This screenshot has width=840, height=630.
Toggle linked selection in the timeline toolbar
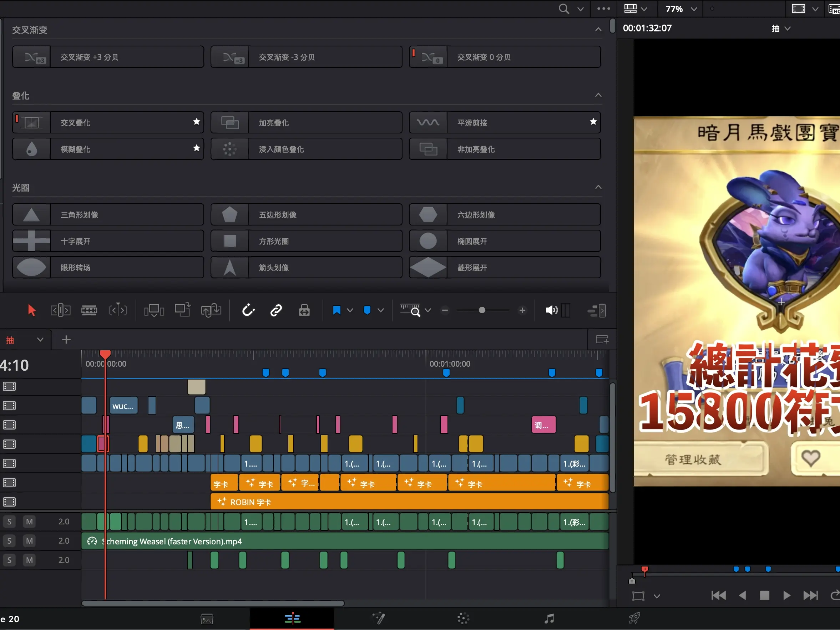coord(276,310)
